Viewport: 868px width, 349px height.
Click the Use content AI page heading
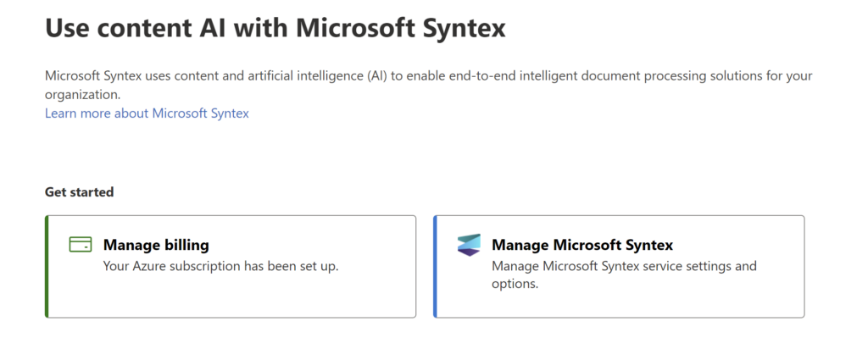pyautogui.click(x=275, y=28)
